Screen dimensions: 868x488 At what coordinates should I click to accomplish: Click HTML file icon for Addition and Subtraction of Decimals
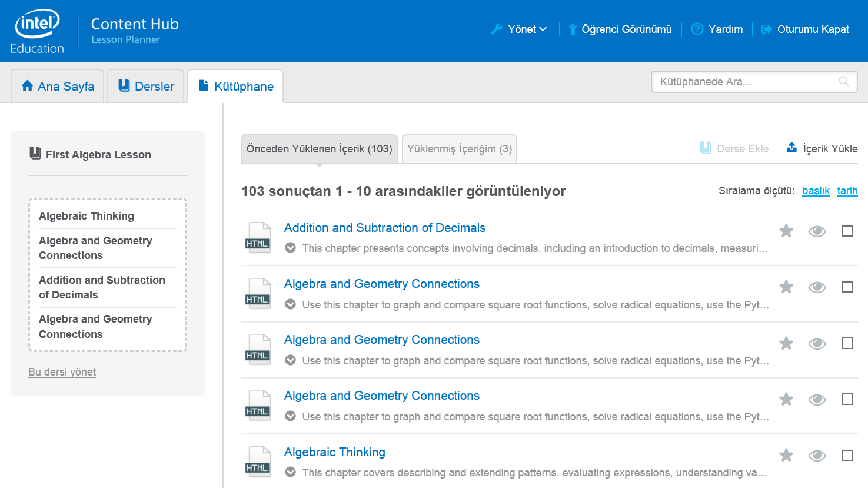point(258,237)
